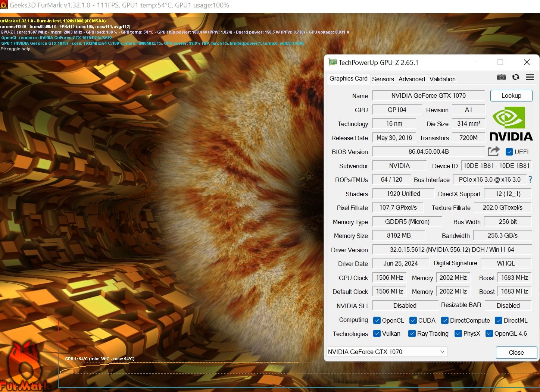Click the Shaders value 1920 Unified
The image size is (540, 392).
tap(403, 194)
